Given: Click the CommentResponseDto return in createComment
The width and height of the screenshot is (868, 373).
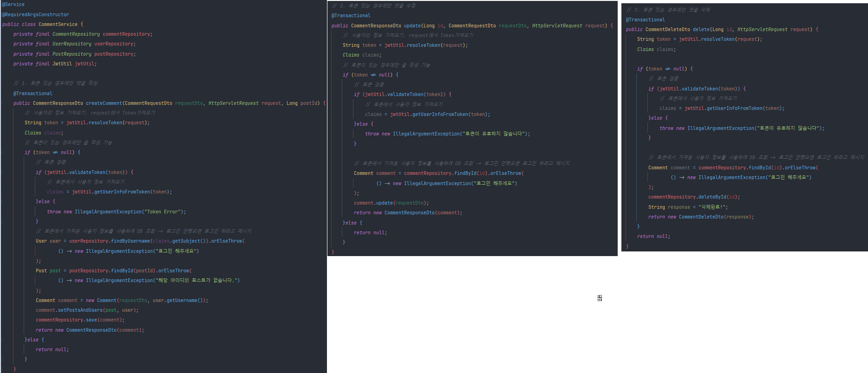Looking at the screenshot, I should (x=90, y=330).
